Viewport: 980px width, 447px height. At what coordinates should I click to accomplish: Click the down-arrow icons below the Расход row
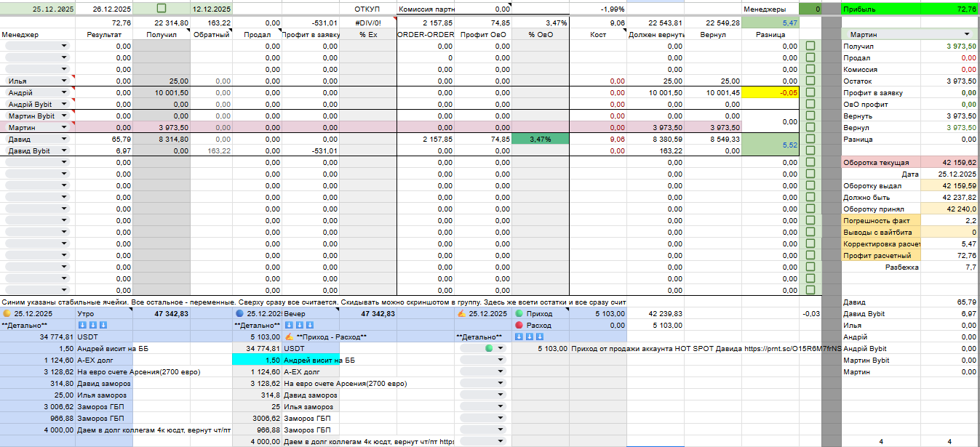click(x=530, y=337)
